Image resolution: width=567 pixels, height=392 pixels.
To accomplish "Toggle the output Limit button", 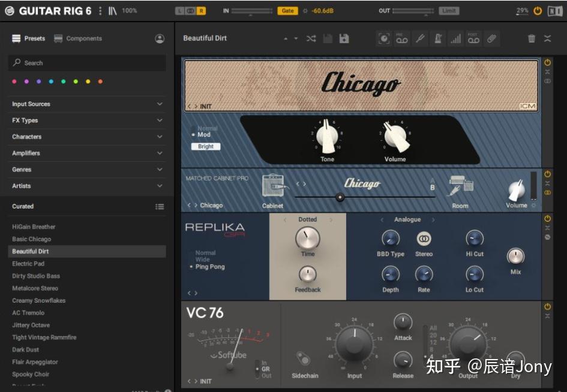I will coord(449,11).
